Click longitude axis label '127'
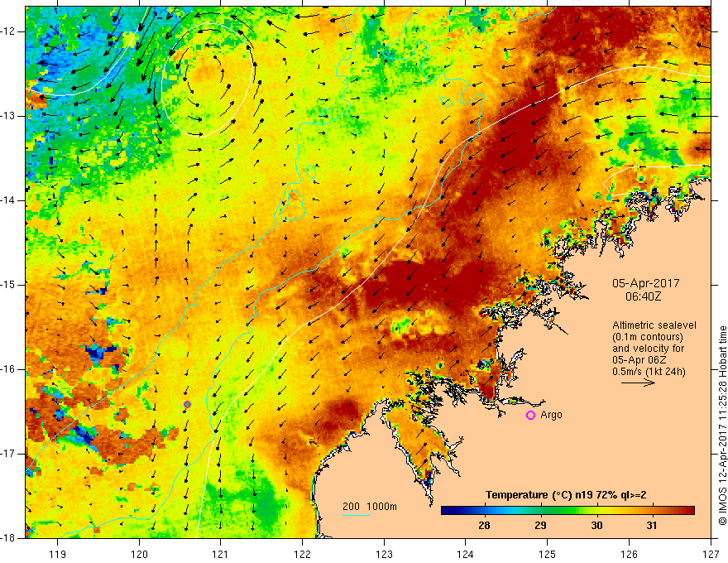The height and width of the screenshot is (563, 728). (x=711, y=554)
